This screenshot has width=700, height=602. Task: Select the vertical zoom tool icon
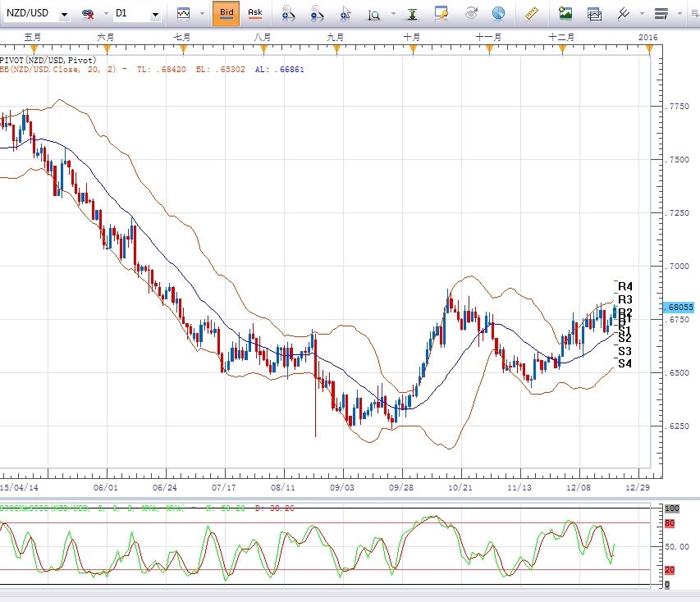point(374,14)
